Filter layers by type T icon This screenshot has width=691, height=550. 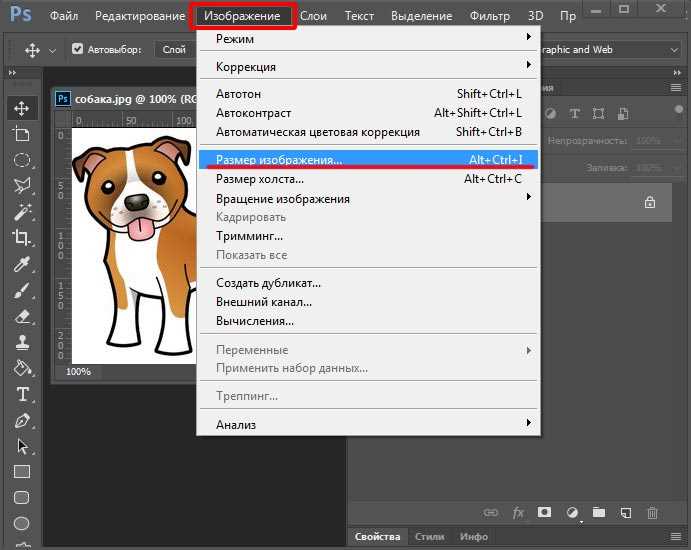574,114
